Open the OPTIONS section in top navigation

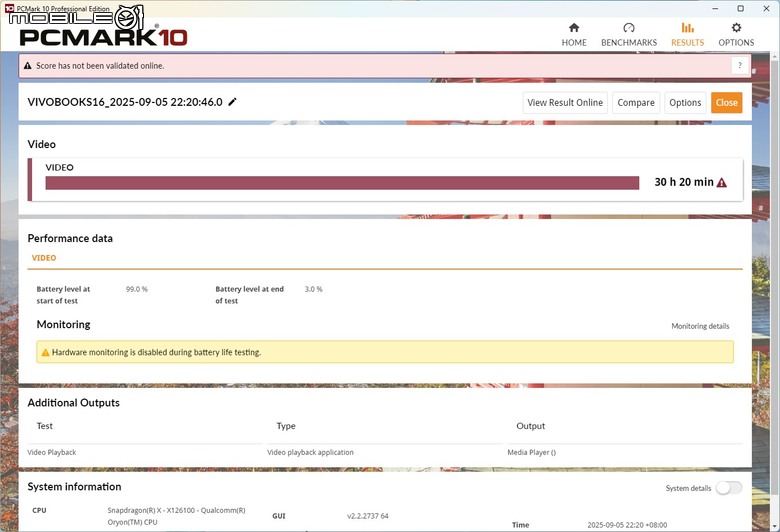click(736, 35)
